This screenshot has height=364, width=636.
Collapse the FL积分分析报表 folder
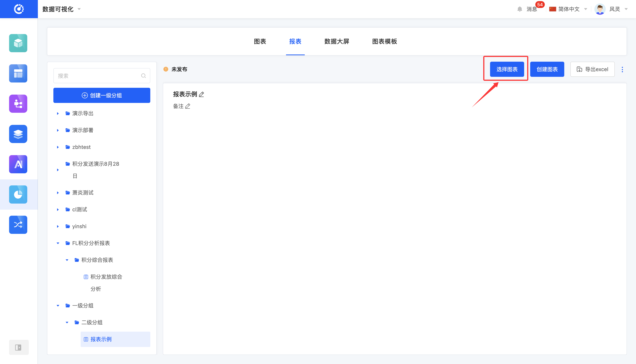(x=58, y=243)
